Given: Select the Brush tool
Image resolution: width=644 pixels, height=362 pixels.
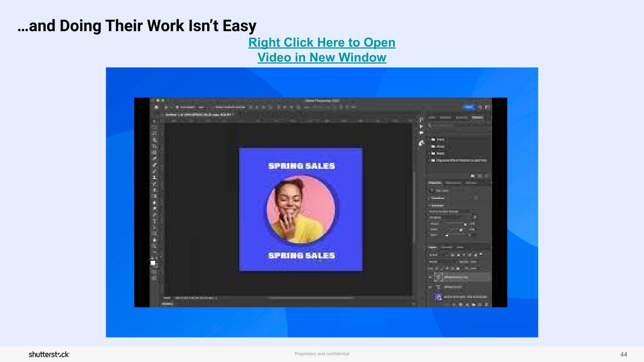Looking at the screenshot, I should point(154,172).
